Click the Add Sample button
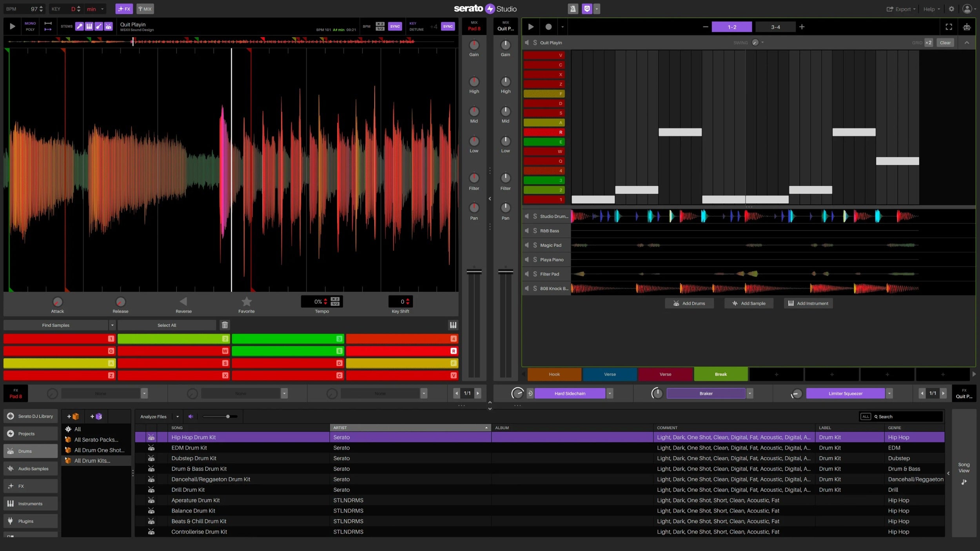The image size is (980, 551). [748, 303]
